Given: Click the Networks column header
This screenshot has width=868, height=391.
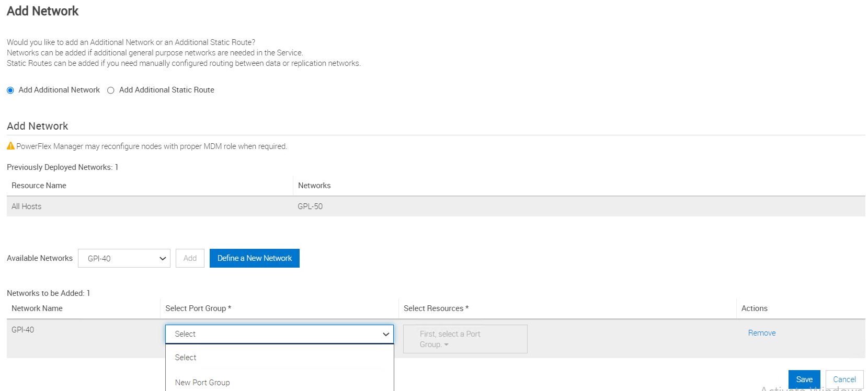Looking at the screenshot, I should click(314, 186).
